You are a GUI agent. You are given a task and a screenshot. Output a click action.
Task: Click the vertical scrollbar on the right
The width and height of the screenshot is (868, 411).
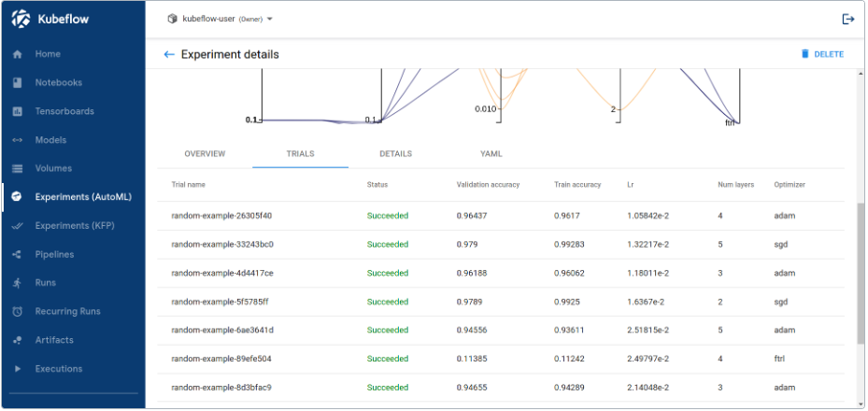click(861, 271)
